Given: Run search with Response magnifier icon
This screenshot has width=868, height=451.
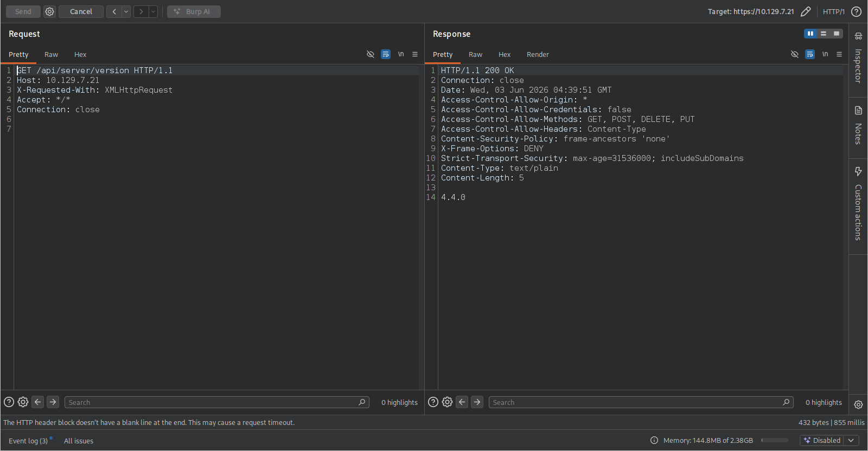Looking at the screenshot, I should pyautogui.click(x=786, y=402).
